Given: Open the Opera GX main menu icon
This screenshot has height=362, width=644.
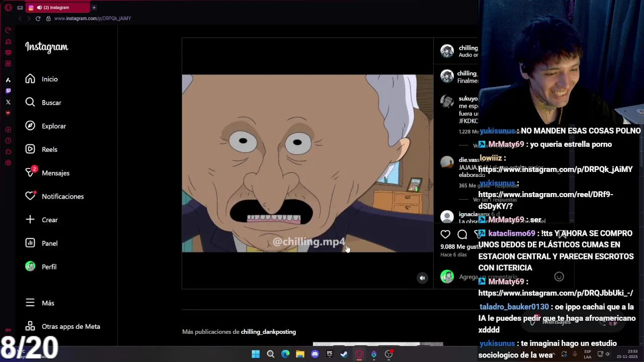Looking at the screenshot, I should (8, 8).
